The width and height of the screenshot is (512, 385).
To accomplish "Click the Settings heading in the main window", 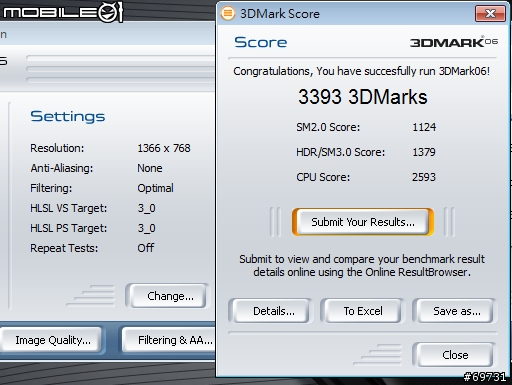I will click(x=68, y=117).
